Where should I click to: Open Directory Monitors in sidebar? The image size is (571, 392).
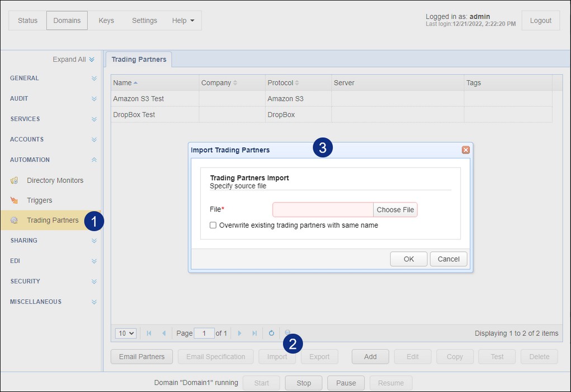point(55,181)
